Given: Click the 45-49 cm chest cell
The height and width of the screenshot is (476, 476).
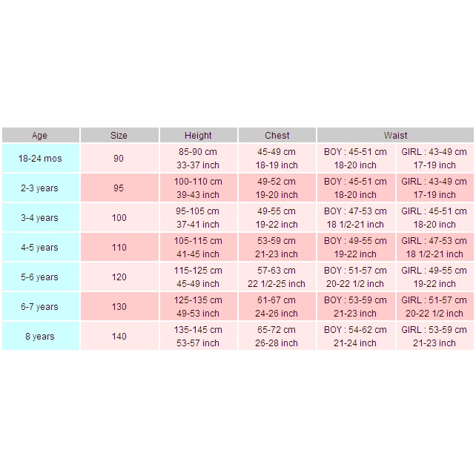Looking at the screenshot, I should click(277, 159).
